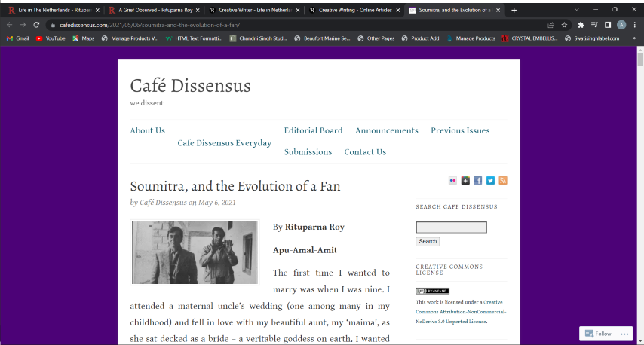Image resolution: width=644 pixels, height=345 pixels.
Task: Click the Facebook social icon
Action: (477, 181)
